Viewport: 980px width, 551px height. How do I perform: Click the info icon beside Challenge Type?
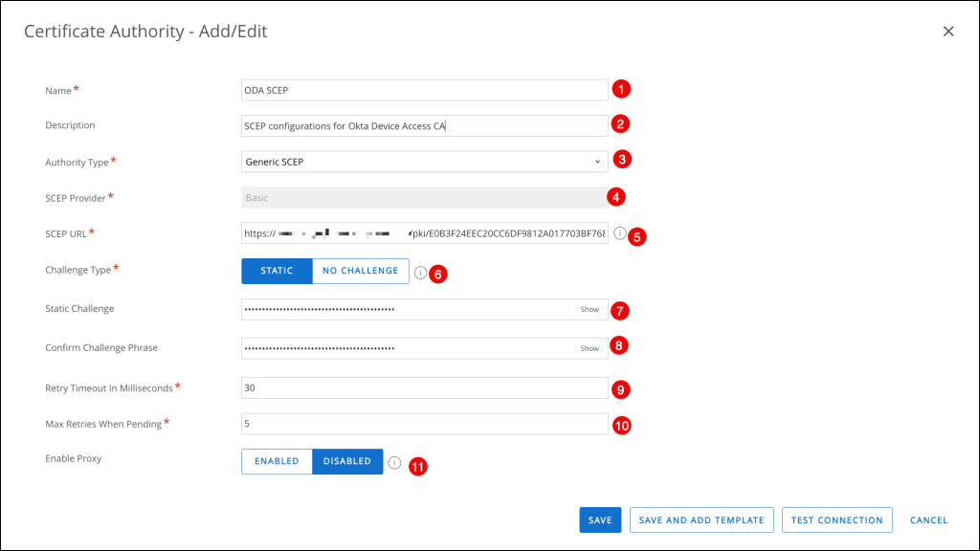[420, 272]
